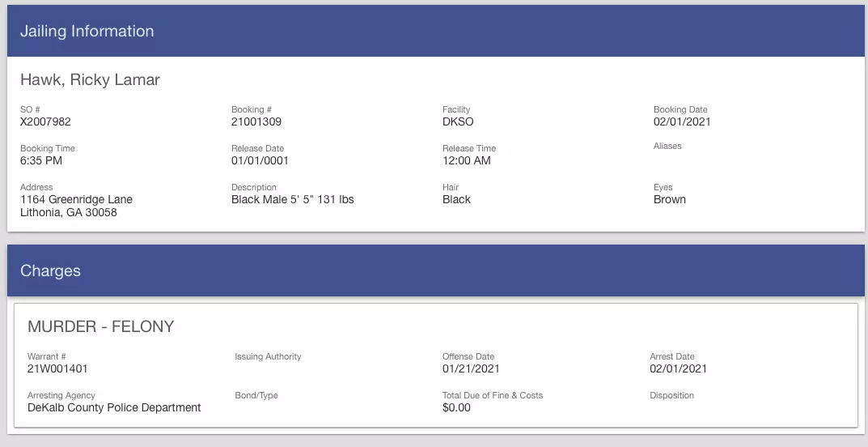
Task: Click the Disposition field label
Action: tap(672, 395)
